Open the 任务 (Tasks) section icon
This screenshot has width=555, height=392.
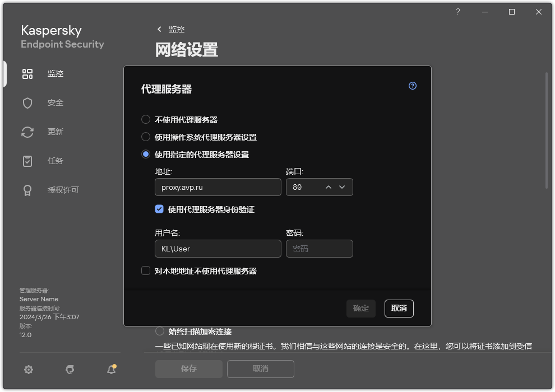click(x=27, y=161)
